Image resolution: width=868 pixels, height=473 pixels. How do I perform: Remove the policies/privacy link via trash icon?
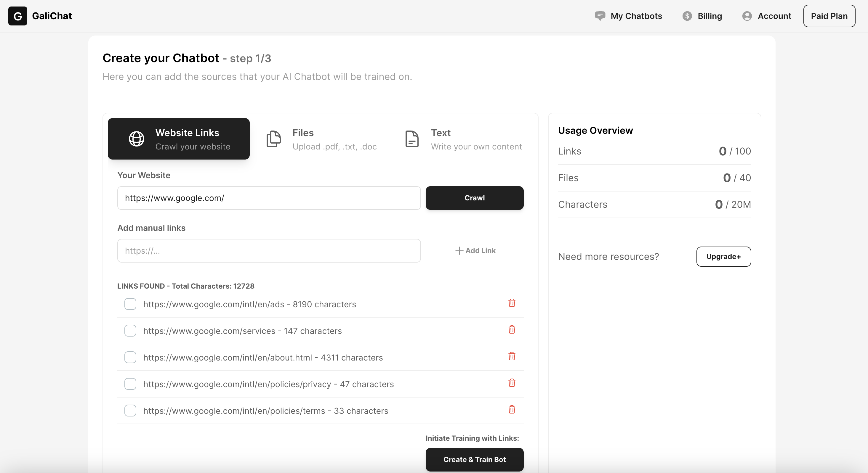[512, 383]
